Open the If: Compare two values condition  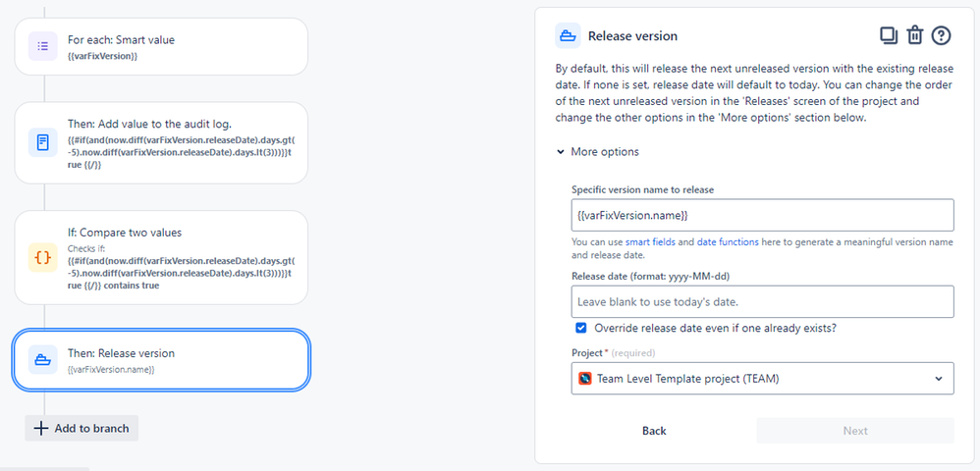(161, 257)
